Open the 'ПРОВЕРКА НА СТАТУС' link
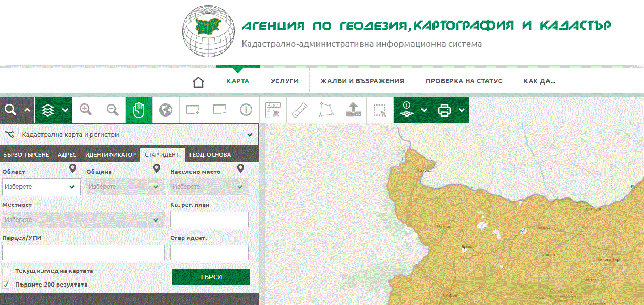Viewport: 644px width, 305px height. (x=463, y=81)
